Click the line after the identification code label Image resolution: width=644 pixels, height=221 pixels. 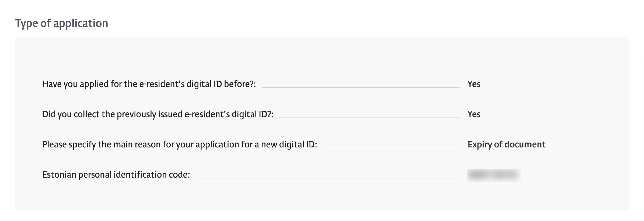328,178
